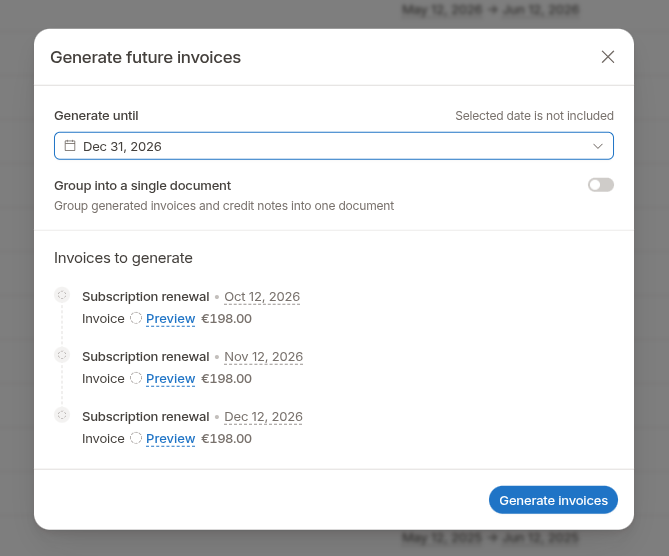Click the Nov 12, 2026 date label
669x556 pixels.
263,357
